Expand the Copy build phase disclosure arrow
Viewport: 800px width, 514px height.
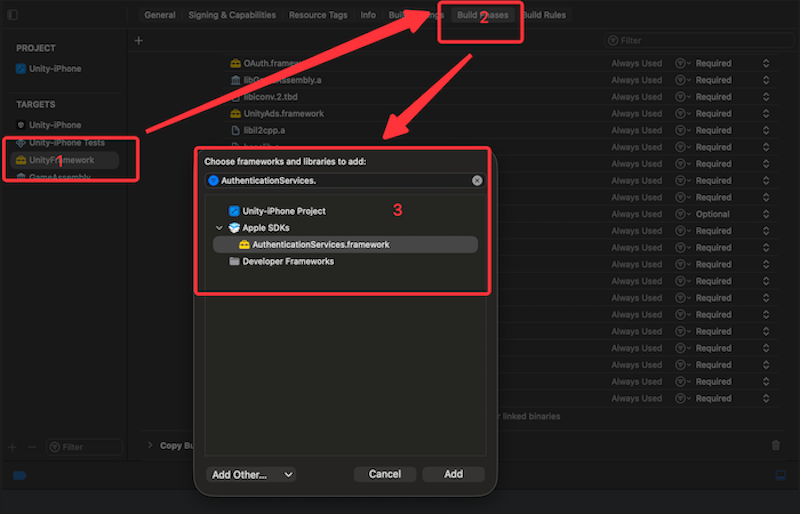pyautogui.click(x=150, y=445)
